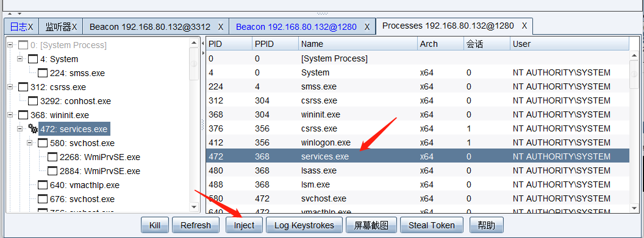Screen dimensions: 644x238
Task: Sort the table by Arch column header
Action: (x=441, y=44)
